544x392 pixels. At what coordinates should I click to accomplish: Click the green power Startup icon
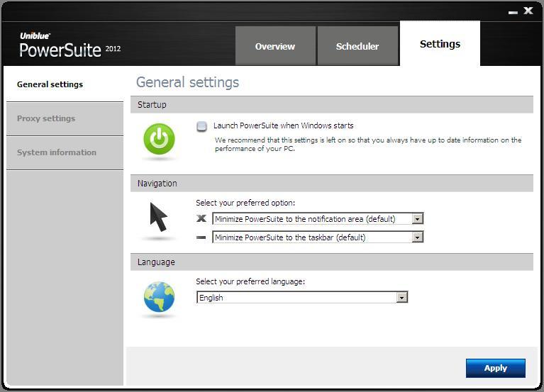click(x=160, y=139)
